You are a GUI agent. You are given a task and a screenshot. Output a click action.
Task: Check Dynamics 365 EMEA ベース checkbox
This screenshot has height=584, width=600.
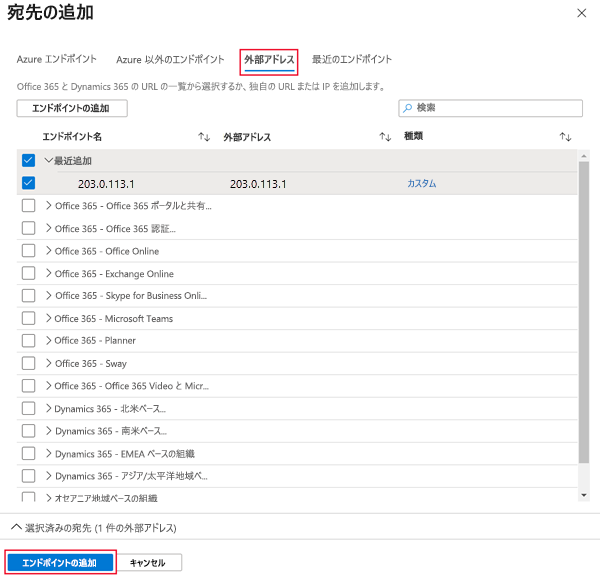pyautogui.click(x=28, y=453)
